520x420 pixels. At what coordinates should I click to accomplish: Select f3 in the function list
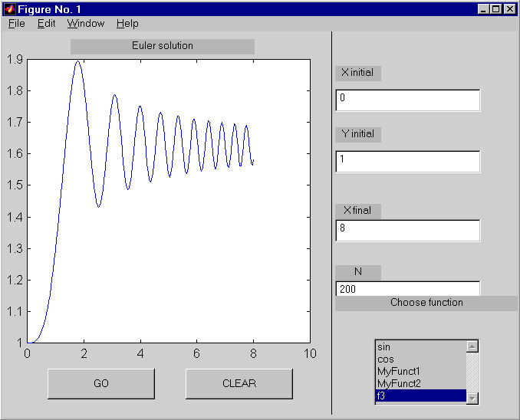coord(421,395)
